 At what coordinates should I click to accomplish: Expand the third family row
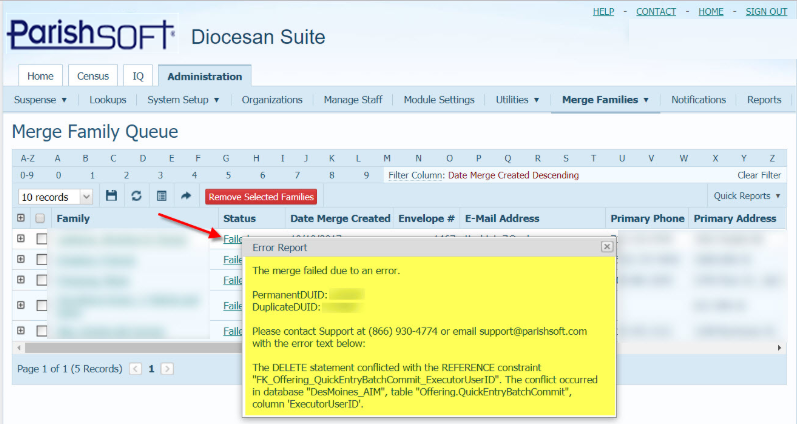tap(21, 280)
